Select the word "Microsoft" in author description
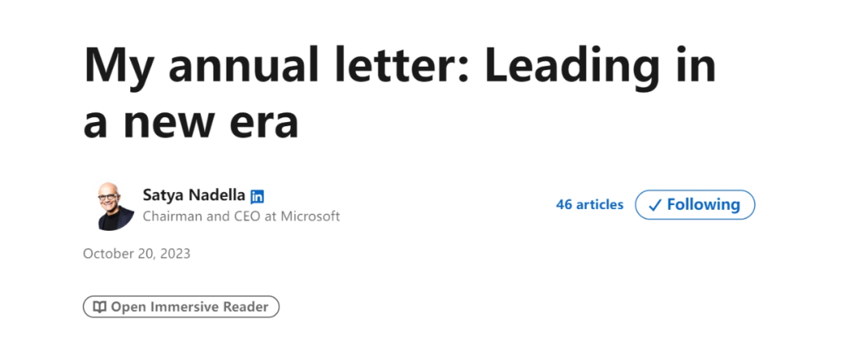Screen dimensions: 868x340 pos(310,216)
